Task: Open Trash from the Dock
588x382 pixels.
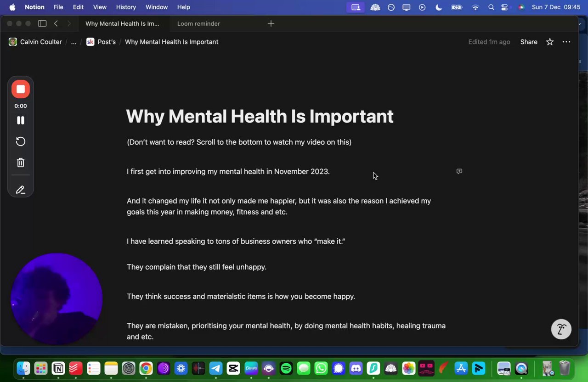Action: (565, 368)
